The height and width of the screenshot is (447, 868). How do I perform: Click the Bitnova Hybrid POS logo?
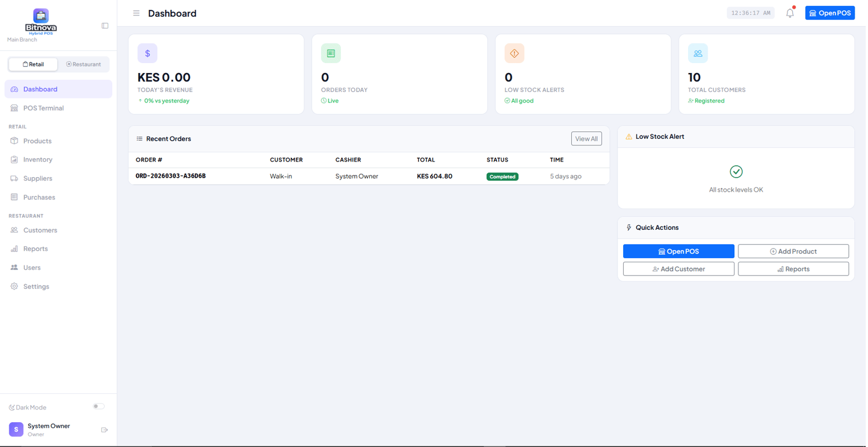41,22
